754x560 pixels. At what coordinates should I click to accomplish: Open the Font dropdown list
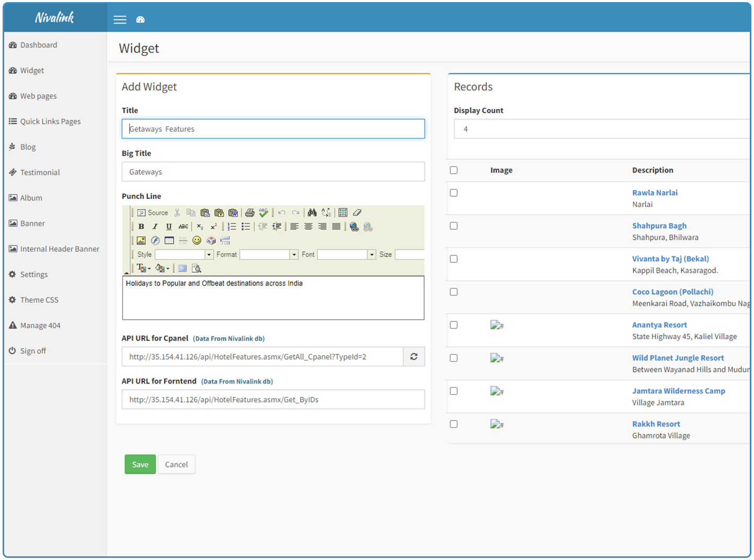point(372,254)
